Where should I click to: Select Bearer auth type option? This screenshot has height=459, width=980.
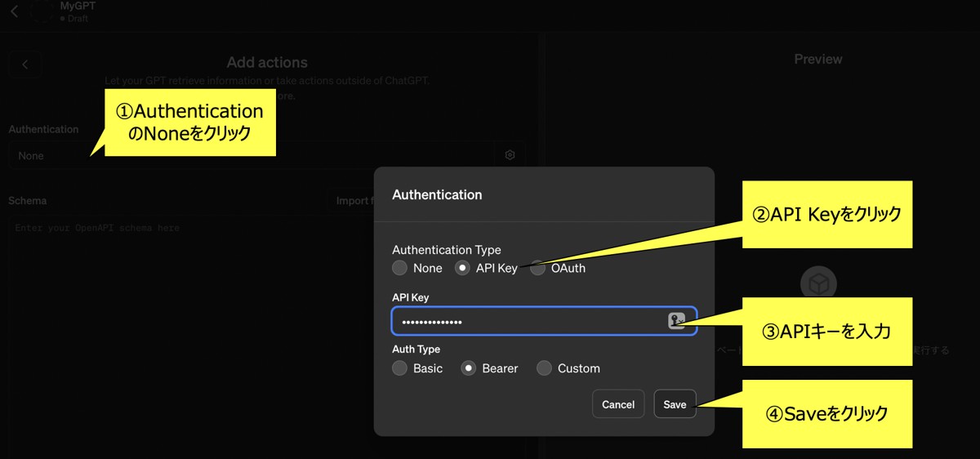469,368
